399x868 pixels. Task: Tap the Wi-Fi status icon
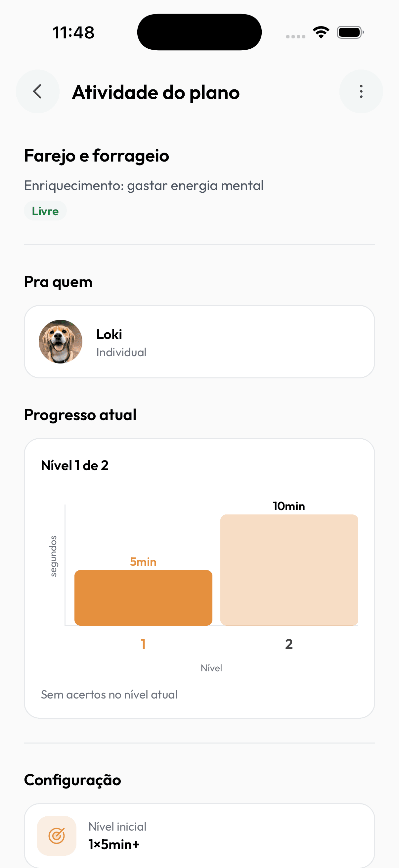(321, 32)
